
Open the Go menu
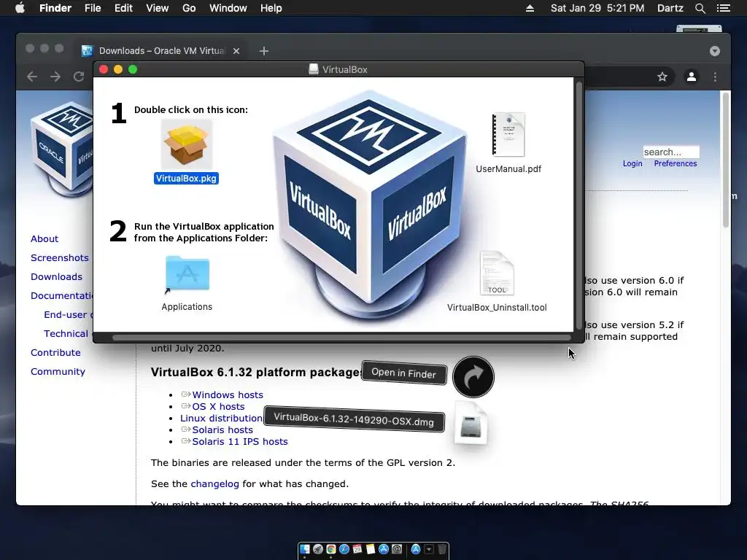(189, 8)
